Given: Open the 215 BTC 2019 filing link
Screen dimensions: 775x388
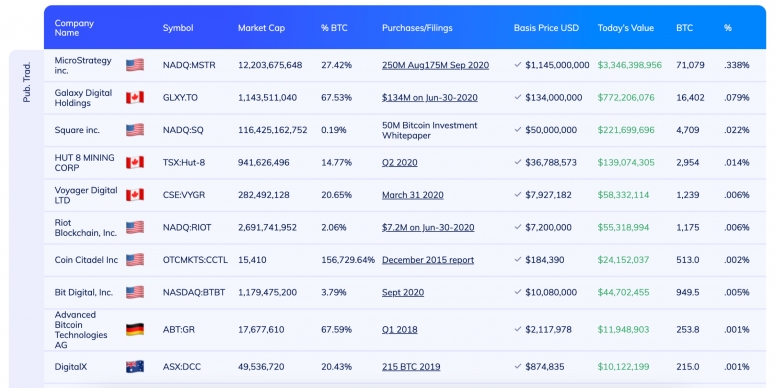Looking at the screenshot, I should pos(411,367).
